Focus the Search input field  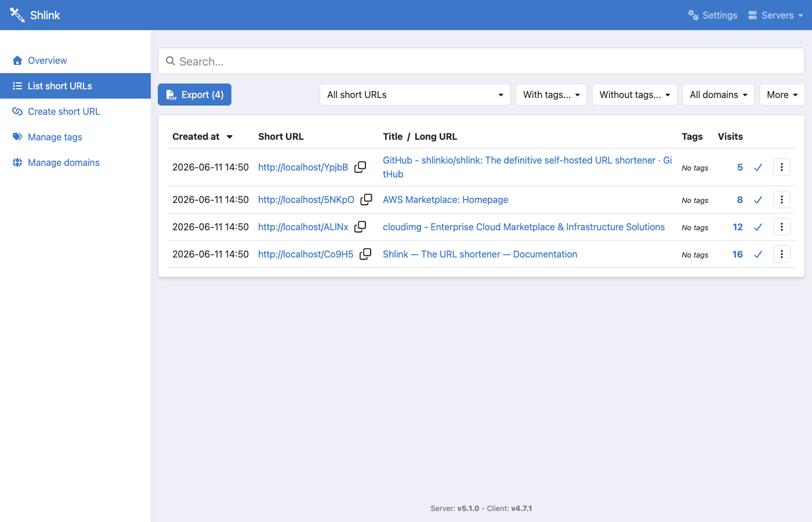[481, 61]
